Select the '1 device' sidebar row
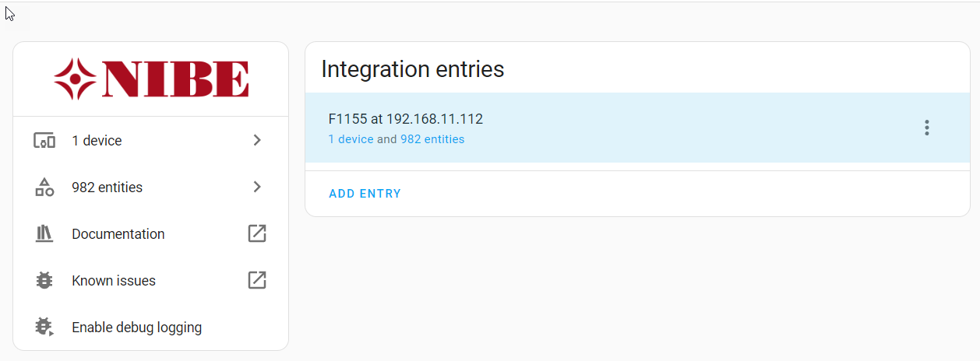Screen dimensions: 980x361 pyautogui.click(x=97, y=141)
